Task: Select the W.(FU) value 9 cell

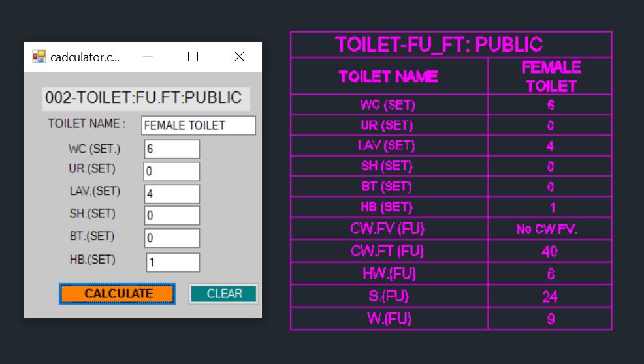Action: click(x=549, y=319)
